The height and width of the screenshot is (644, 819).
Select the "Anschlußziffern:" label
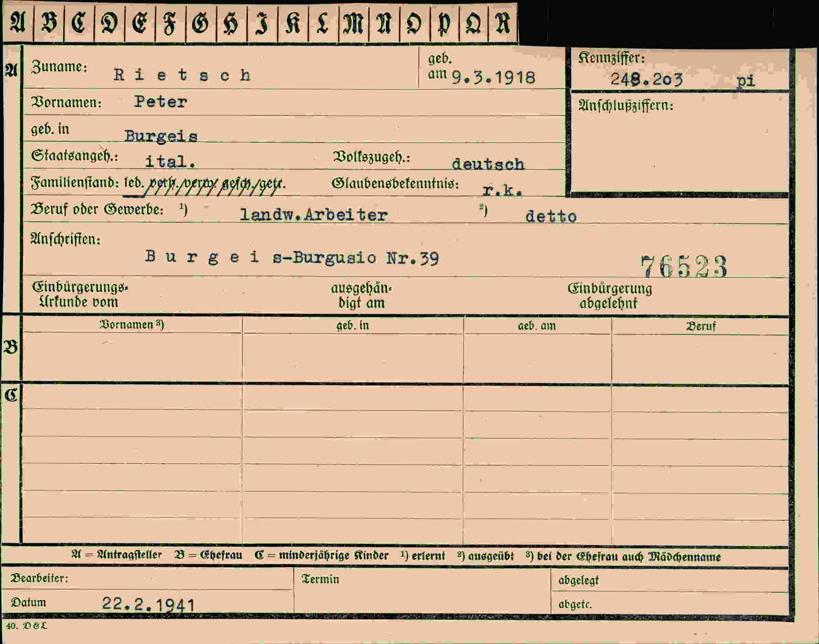[626, 106]
